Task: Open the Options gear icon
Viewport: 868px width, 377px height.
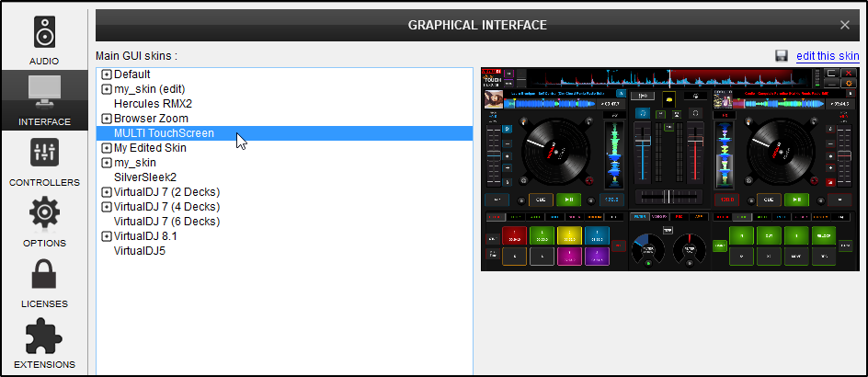Action: coord(44,213)
